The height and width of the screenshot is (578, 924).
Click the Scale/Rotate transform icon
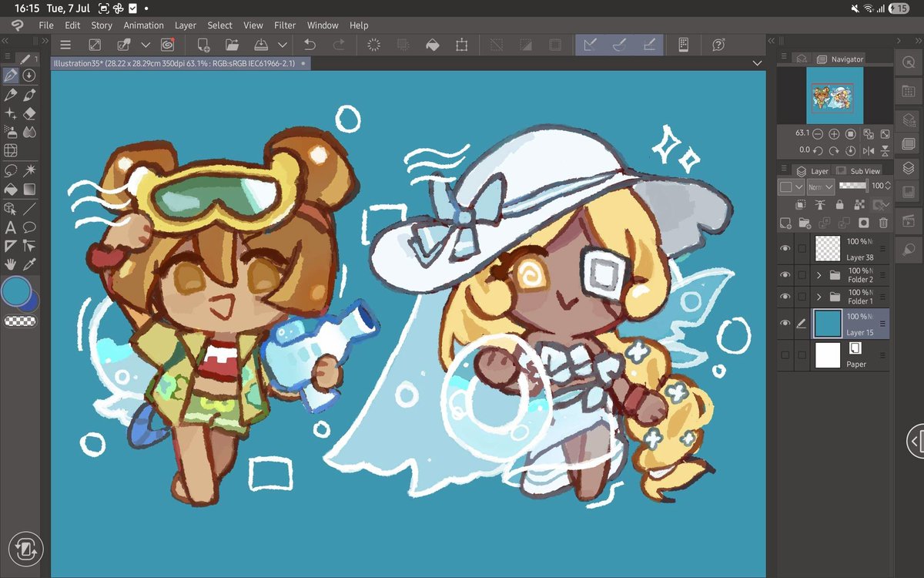(x=461, y=45)
